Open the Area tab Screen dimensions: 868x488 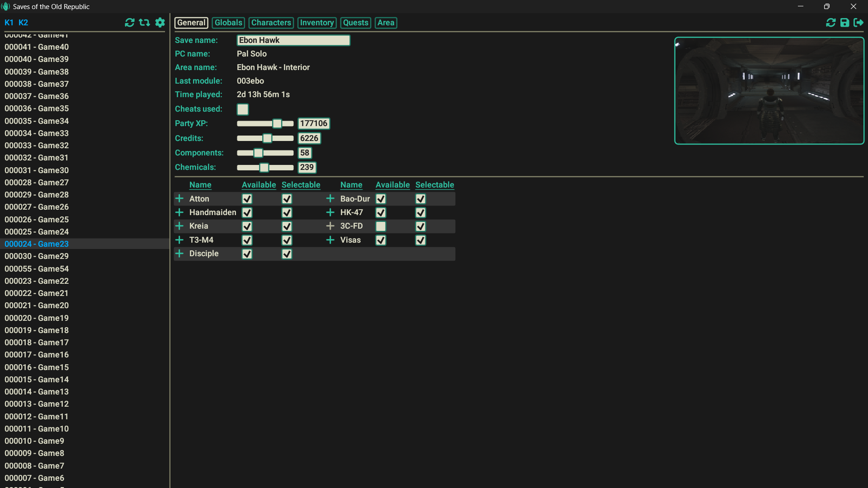pyautogui.click(x=386, y=23)
